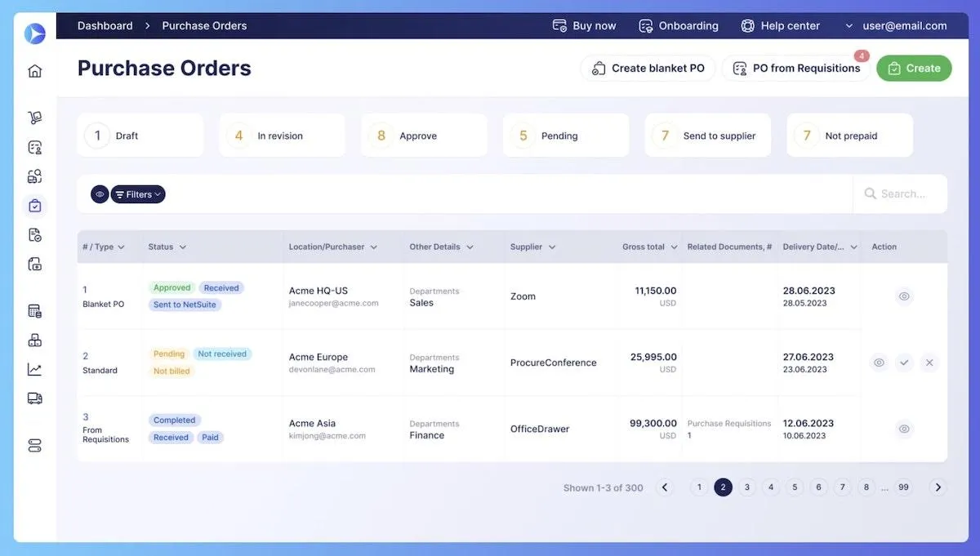Open the home icon in sidebar

[34, 71]
